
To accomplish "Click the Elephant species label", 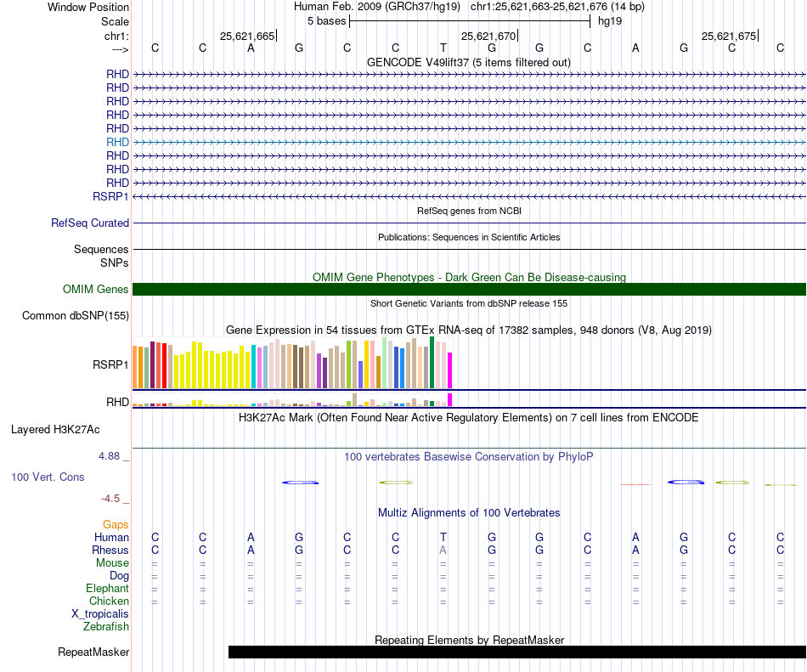I will [x=107, y=588].
